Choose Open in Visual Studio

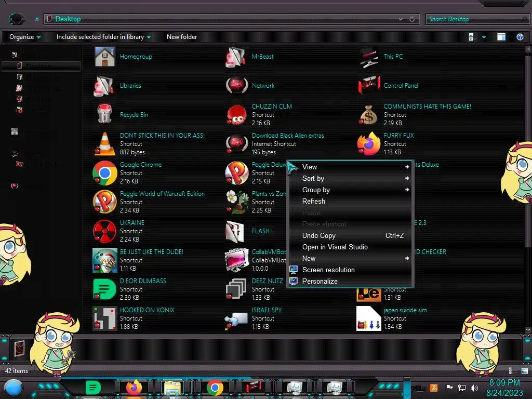coord(351,247)
